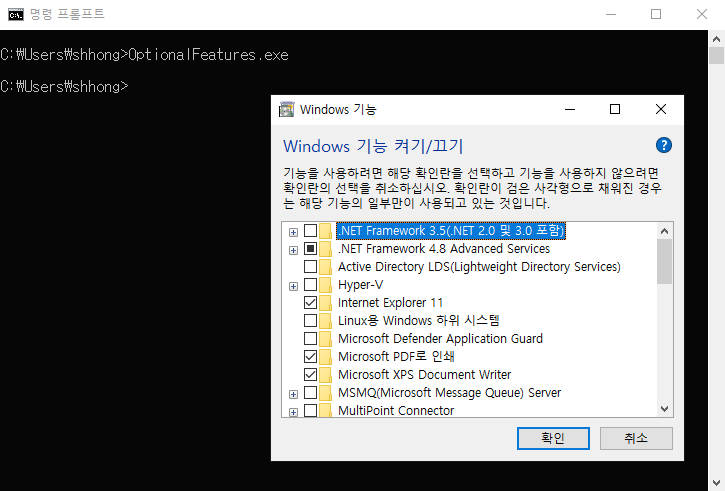The image size is (725, 491).
Task: Click the Command Prompt title bar icon
Action: click(x=16, y=14)
